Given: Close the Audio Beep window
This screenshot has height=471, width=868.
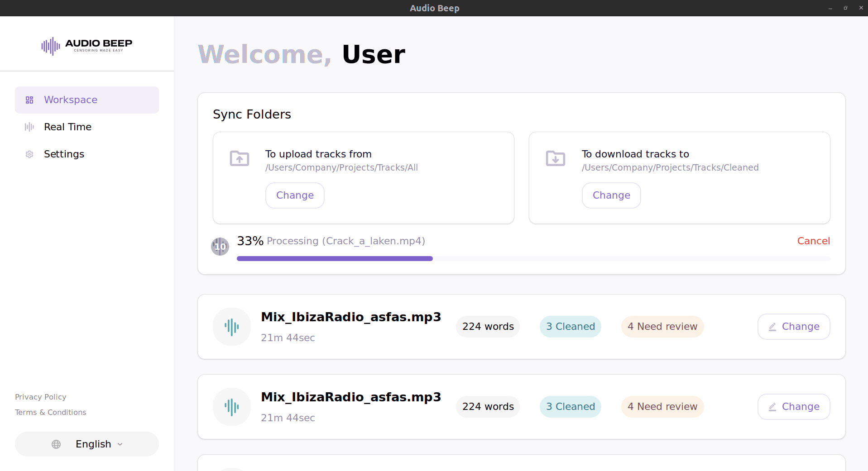Looking at the screenshot, I should [861, 8].
